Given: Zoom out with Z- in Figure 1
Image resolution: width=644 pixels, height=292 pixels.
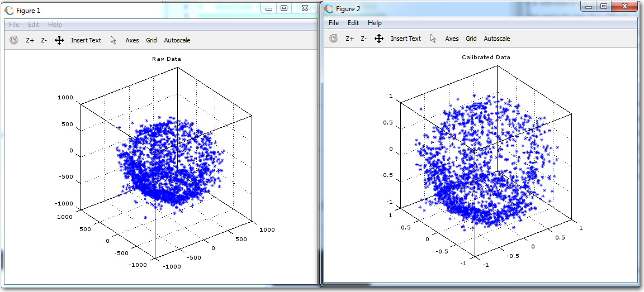Looking at the screenshot, I should tap(44, 40).
